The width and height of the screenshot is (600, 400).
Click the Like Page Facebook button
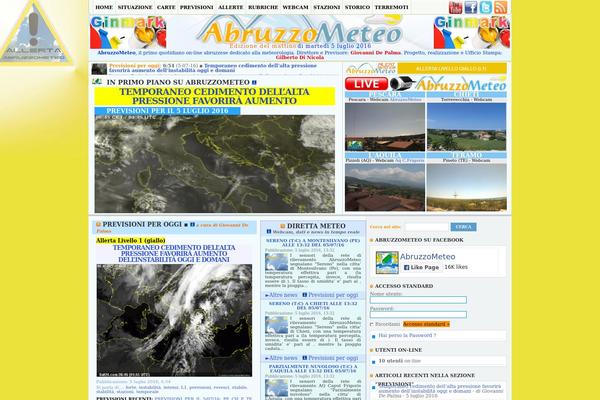421,268
